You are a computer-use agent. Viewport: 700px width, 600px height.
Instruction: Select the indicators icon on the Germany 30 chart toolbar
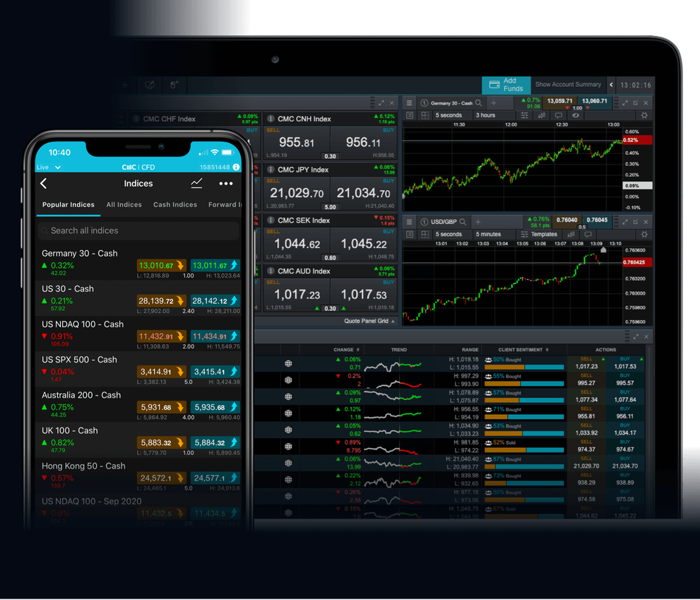tap(541, 116)
